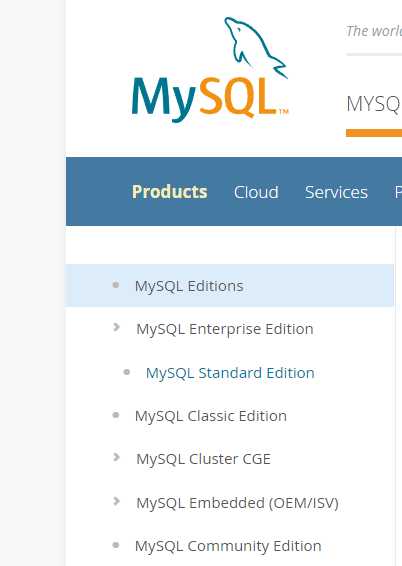Open MySQL Enterprise Edition link
The image size is (402, 566).
click(225, 329)
